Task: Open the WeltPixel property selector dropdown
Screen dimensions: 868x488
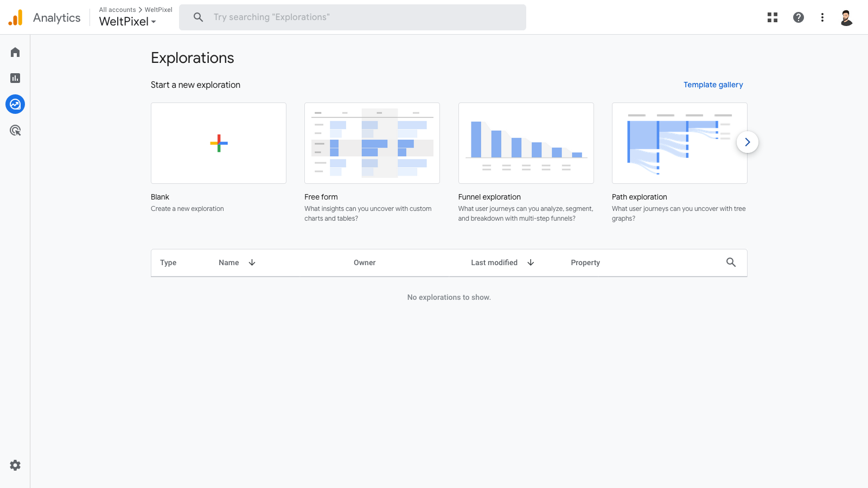Action: pos(127,22)
